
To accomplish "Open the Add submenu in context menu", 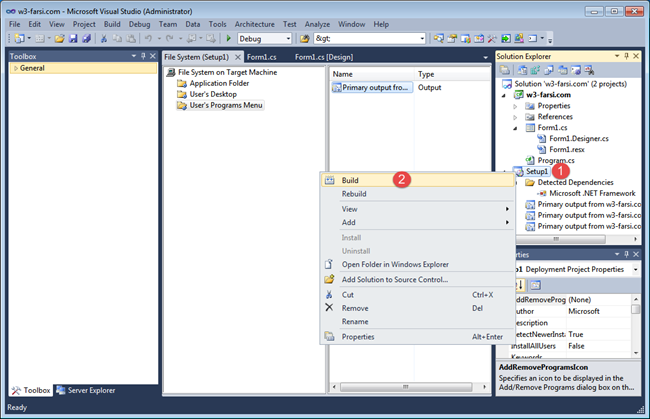I will [417, 223].
